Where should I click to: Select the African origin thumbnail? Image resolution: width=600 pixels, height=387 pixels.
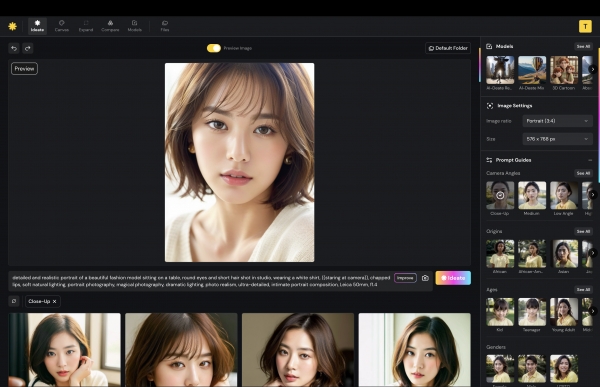click(x=500, y=253)
